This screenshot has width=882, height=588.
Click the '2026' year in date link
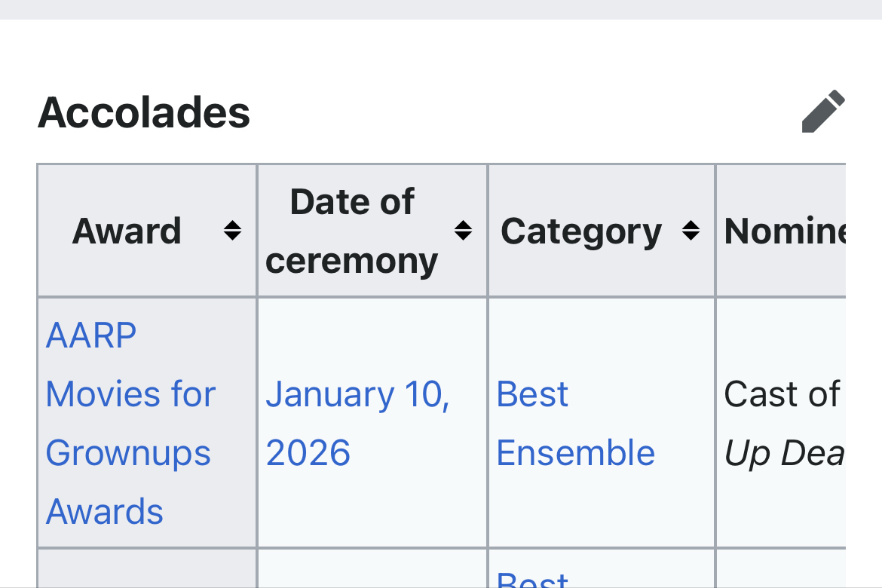[308, 453]
